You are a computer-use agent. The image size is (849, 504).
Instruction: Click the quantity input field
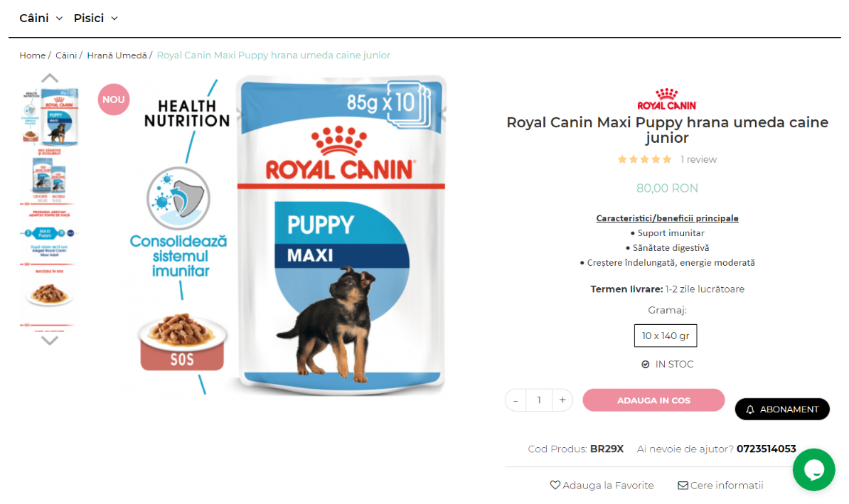click(x=539, y=400)
